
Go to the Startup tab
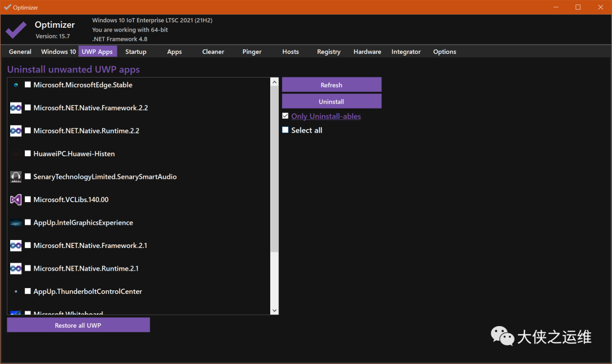point(136,52)
